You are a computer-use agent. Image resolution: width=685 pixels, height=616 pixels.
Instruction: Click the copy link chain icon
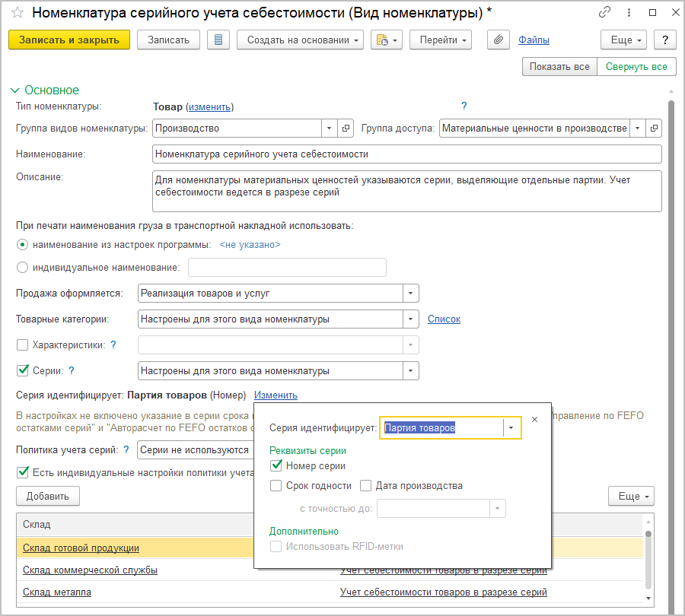[x=605, y=12]
